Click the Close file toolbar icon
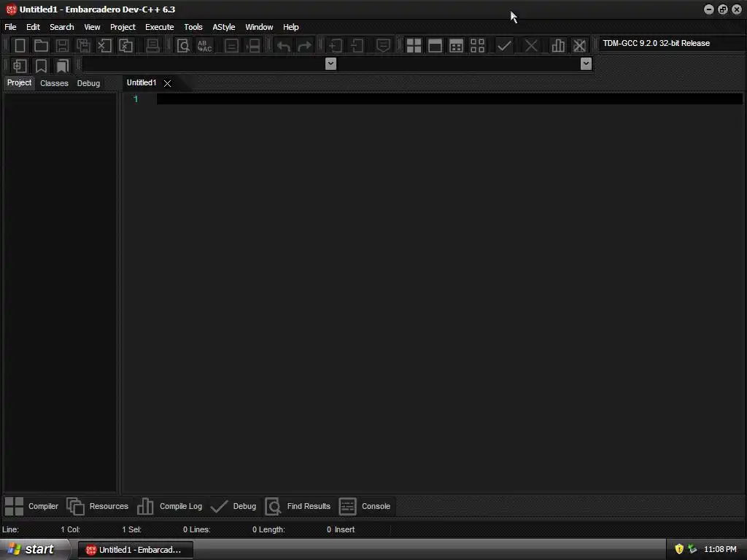This screenshot has height=560, width=747. pyautogui.click(x=104, y=46)
